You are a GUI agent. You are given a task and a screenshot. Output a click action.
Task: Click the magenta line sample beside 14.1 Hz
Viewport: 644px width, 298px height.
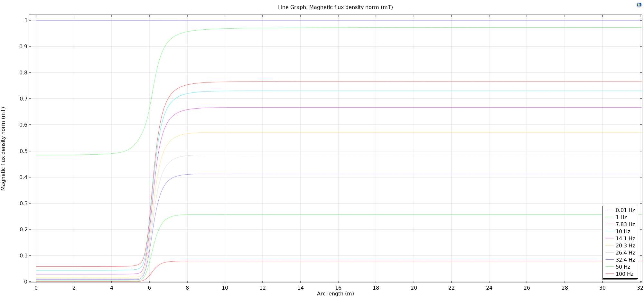tap(610, 238)
